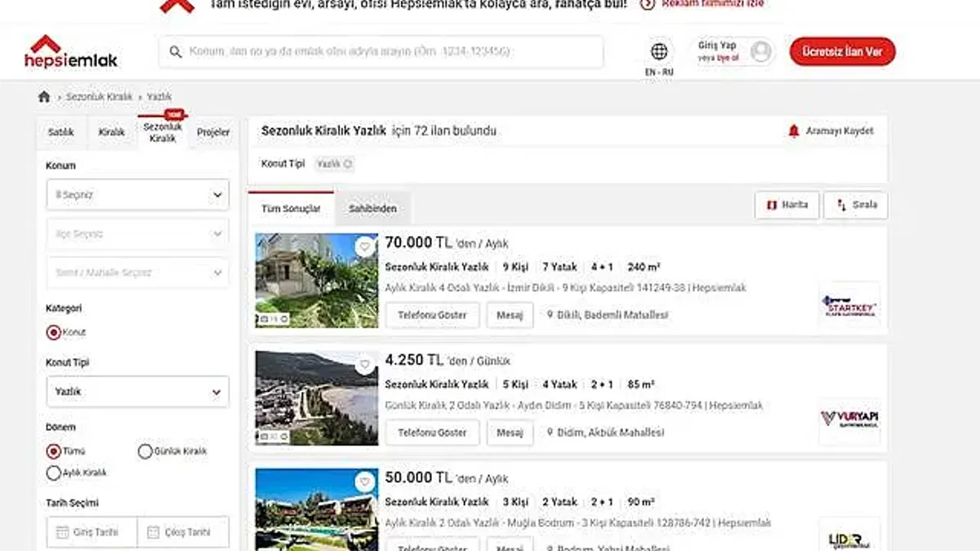Click the user avatar icon

tap(760, 51)
